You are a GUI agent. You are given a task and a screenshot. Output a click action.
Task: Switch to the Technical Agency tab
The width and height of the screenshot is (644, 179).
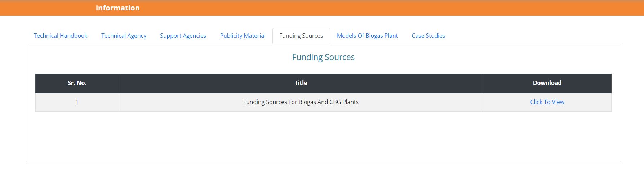point(124,36)
